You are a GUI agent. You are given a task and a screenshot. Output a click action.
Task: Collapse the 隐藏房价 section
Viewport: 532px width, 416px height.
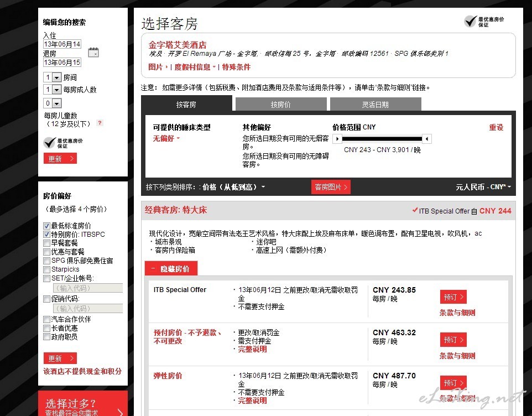[171, 269]
